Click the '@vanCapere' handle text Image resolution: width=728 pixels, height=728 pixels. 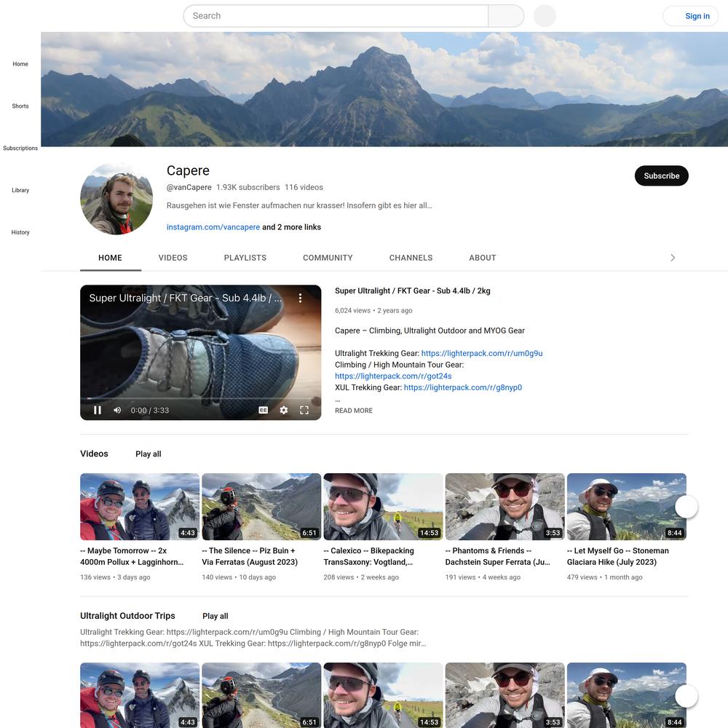(x=189, y=187)
